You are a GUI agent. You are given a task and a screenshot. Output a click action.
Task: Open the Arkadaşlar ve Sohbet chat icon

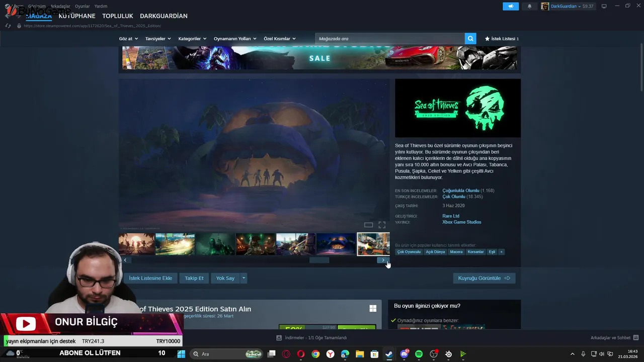tap(636, 338)
